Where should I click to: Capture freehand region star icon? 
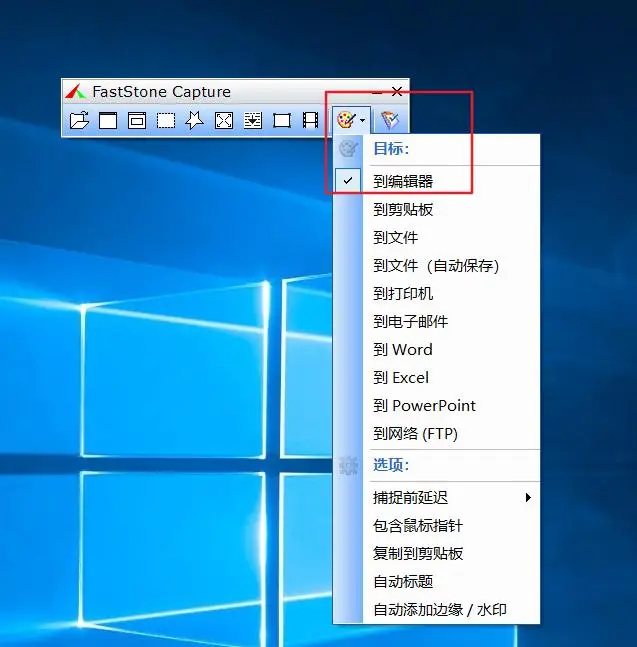click(195, 120)
